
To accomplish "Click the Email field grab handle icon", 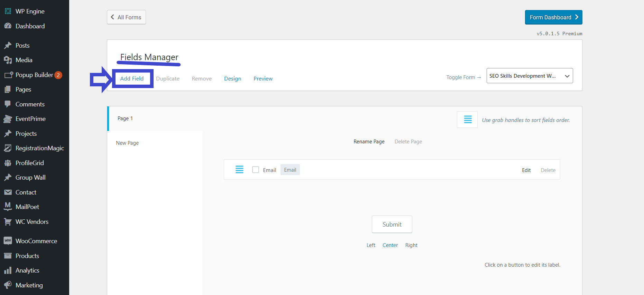I will pyautogui.click(x=239, y=170).
